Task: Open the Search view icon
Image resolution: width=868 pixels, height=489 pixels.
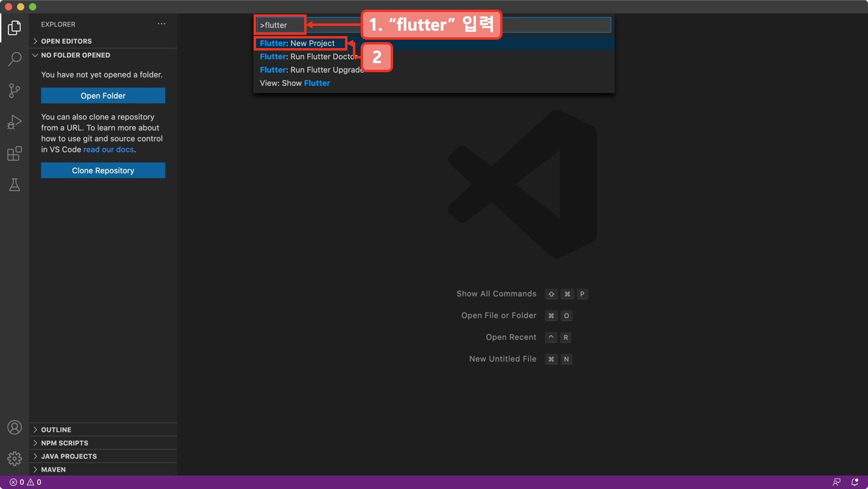Action: [14, 59]
